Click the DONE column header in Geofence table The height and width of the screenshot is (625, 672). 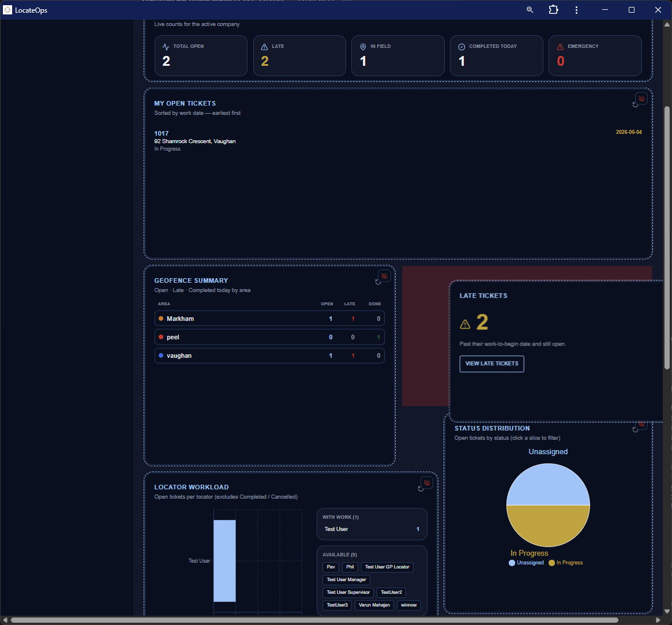[x=374, y=304]
